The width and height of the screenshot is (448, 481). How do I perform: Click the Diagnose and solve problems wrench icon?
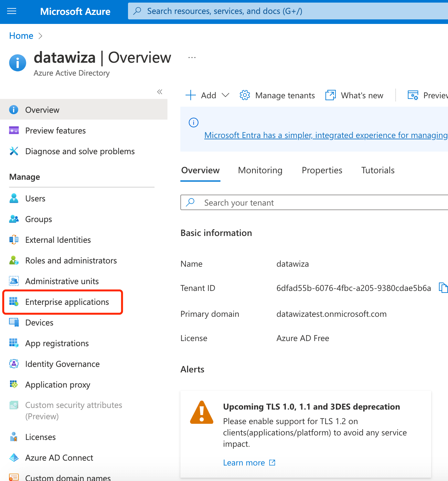click(x=14, y=151)
